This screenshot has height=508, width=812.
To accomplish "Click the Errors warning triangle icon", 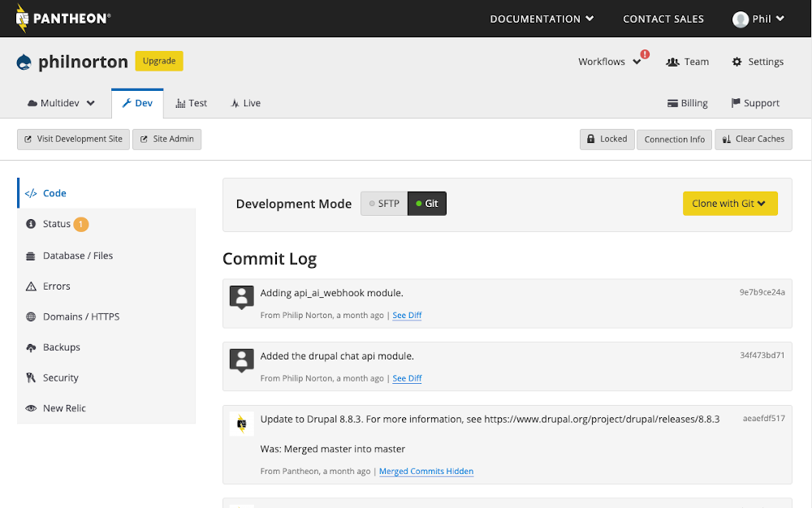I will (31, 286).
